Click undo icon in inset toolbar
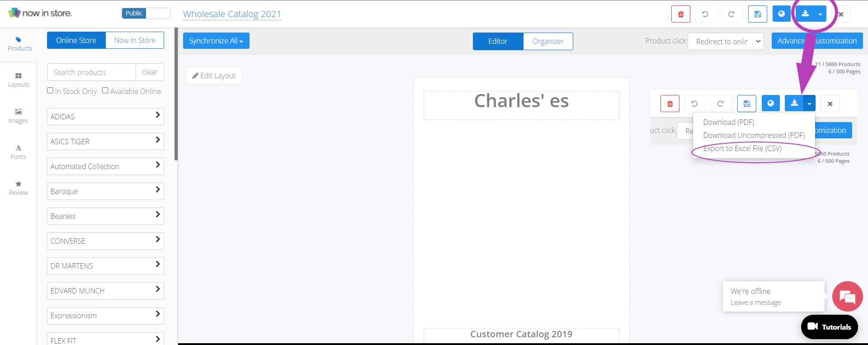The width and height of the screenshot is (868, 345). pos(694,104)
